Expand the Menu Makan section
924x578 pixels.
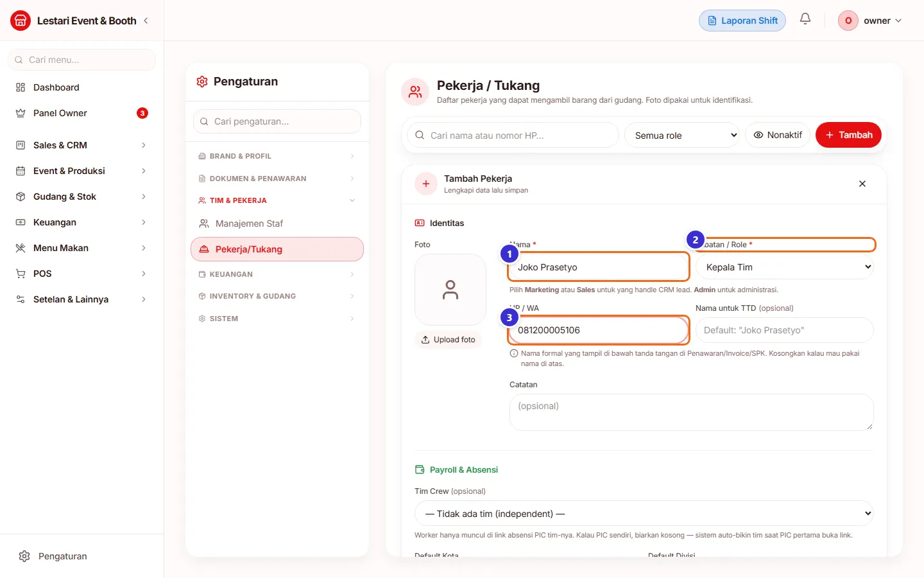coord(82,248)
